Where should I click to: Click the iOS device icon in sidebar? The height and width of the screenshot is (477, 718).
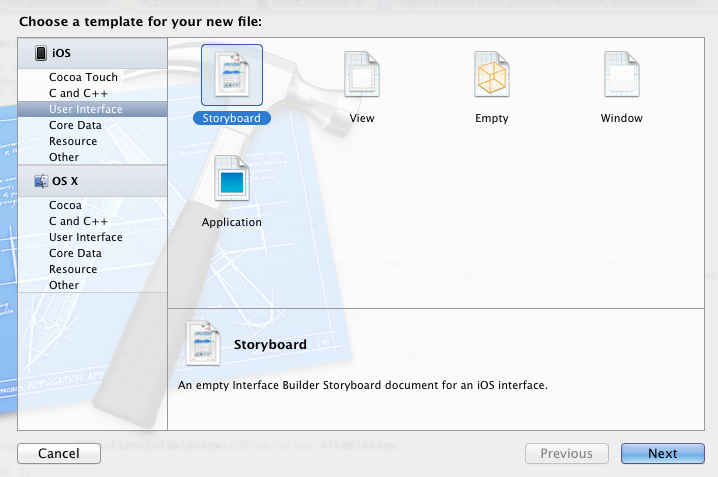click(41, 53)
